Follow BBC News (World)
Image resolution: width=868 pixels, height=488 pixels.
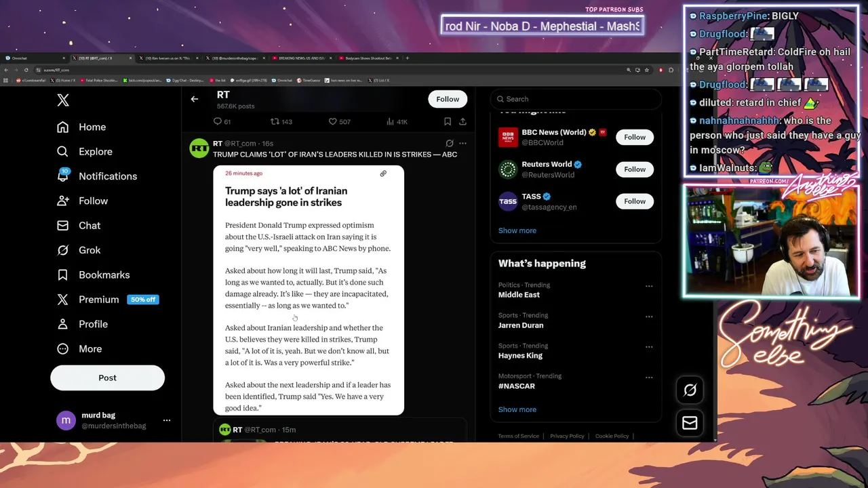635,137
